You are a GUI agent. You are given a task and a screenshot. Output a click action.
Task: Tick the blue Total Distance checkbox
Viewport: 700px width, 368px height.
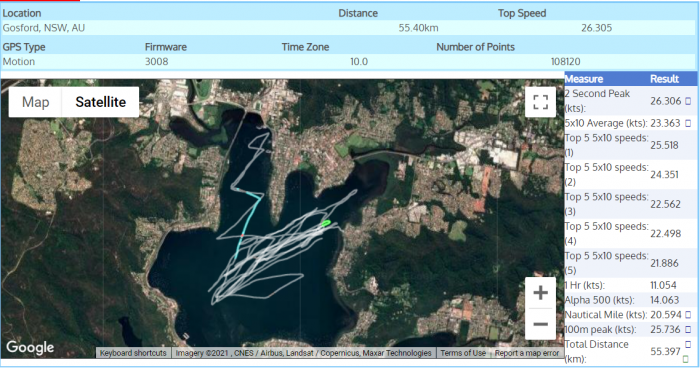pyautogui.click(x=688, y=344)
